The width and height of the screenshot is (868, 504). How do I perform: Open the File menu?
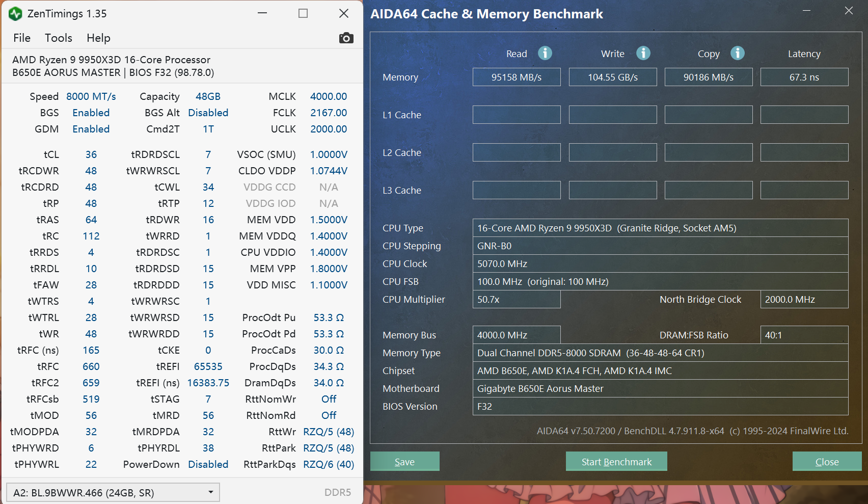coord(22,38)
